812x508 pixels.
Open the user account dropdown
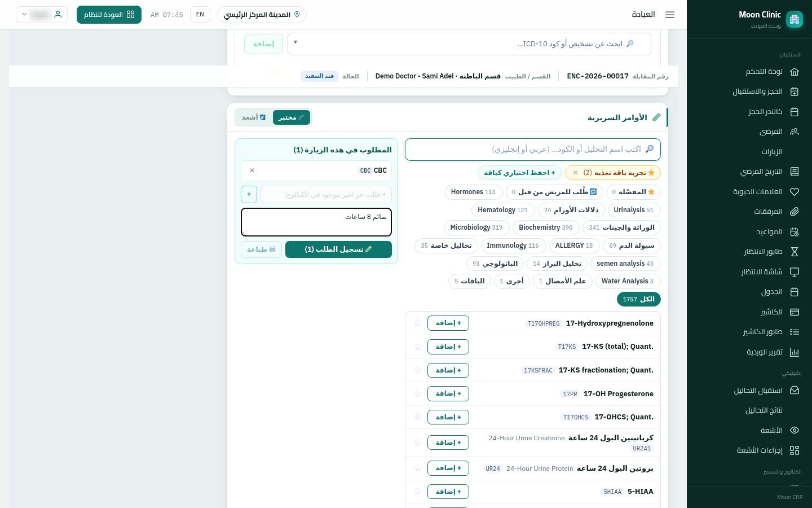[42, 15]
